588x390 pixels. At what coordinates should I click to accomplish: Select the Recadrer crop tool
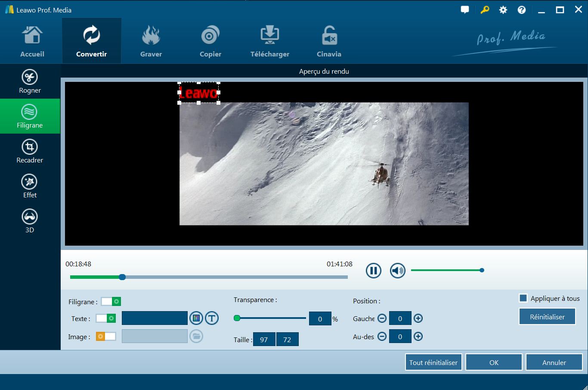(x=30, y=151)
